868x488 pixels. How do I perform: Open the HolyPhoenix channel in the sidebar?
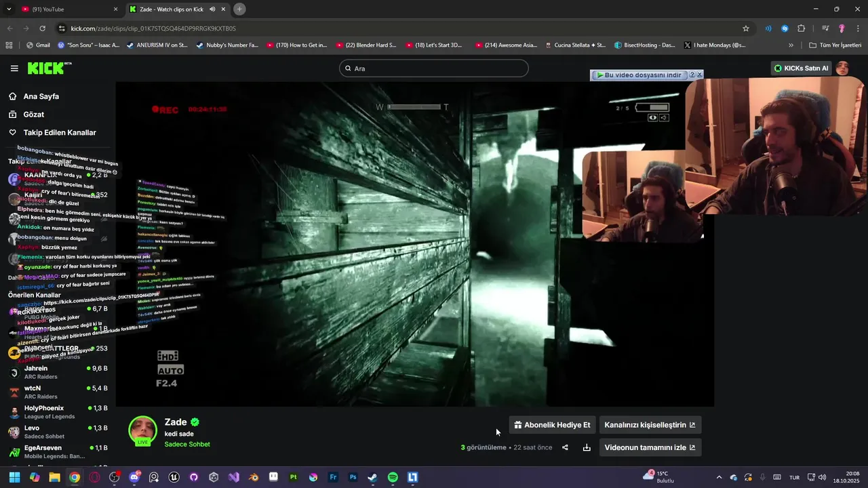58,412
